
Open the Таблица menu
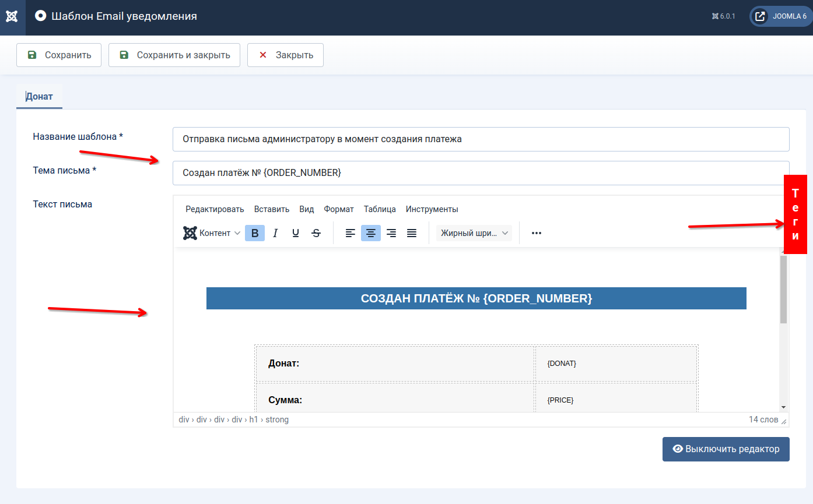click(380, 209)
